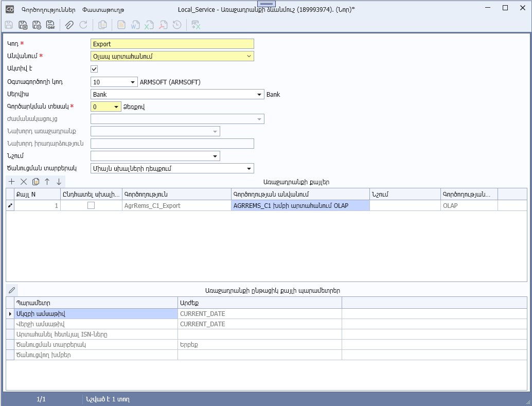Open the Փաստաթուղթ menu
Image resolution: width=532 pixels, height=406 pixels.
point(103,10)
